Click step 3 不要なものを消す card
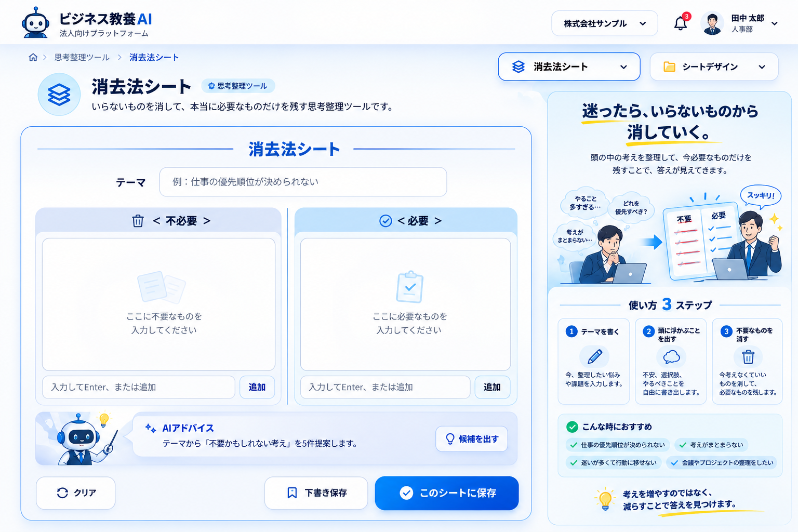The image size is (798, 532). (748, 361)
